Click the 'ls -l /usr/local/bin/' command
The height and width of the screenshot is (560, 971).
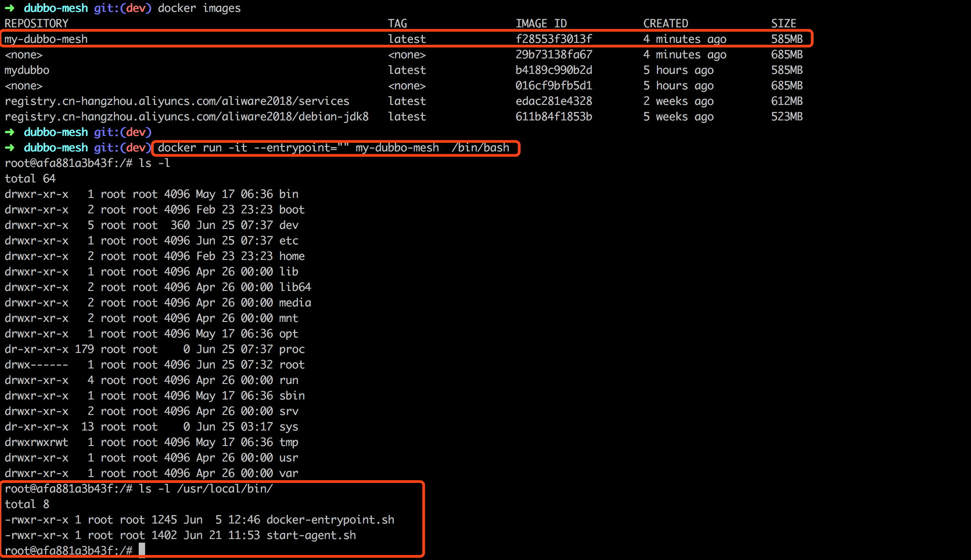(x=206, y=489)
